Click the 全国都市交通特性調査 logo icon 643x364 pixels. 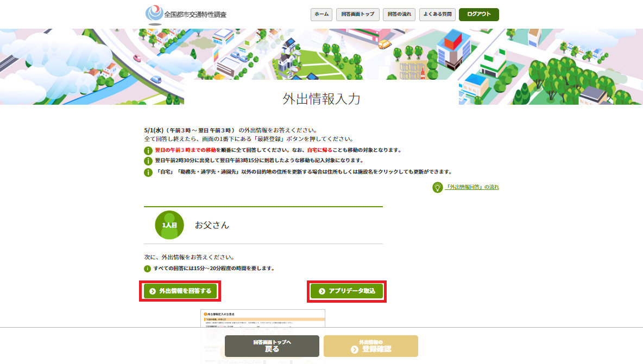pyautogui.click(x=154, y=15)
